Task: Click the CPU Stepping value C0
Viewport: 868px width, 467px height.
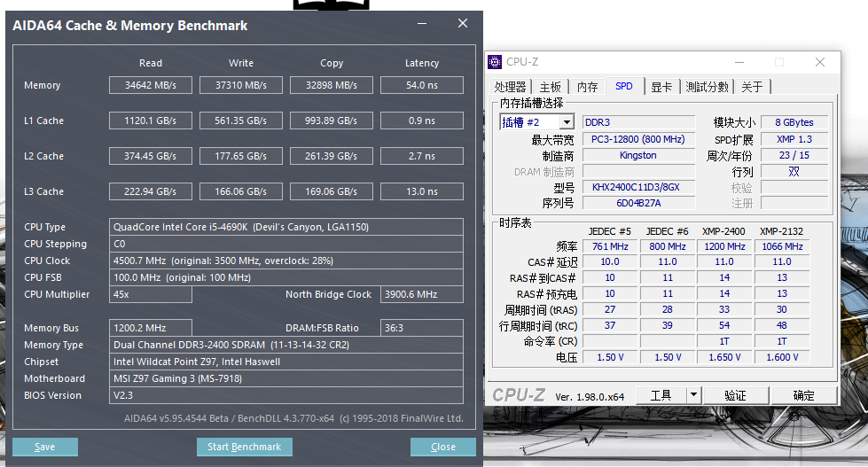Action: pos(286,244)
